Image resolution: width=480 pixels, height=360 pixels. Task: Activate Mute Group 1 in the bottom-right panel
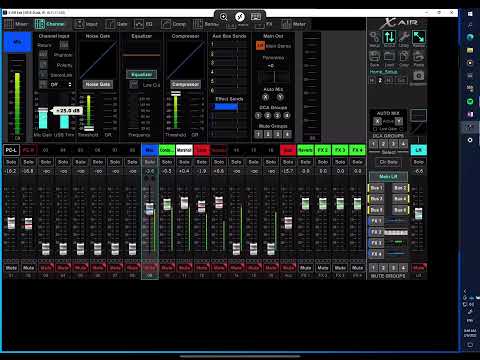pyautogui.click(x=374, y=267)
